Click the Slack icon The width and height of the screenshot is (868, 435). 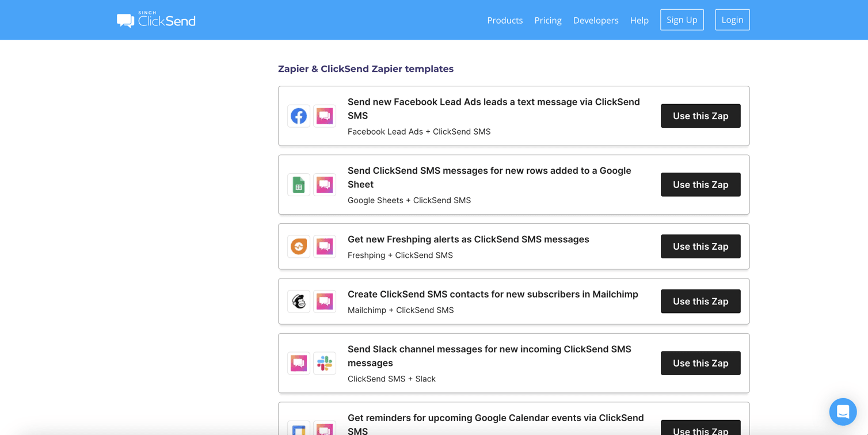click(325, 363)
